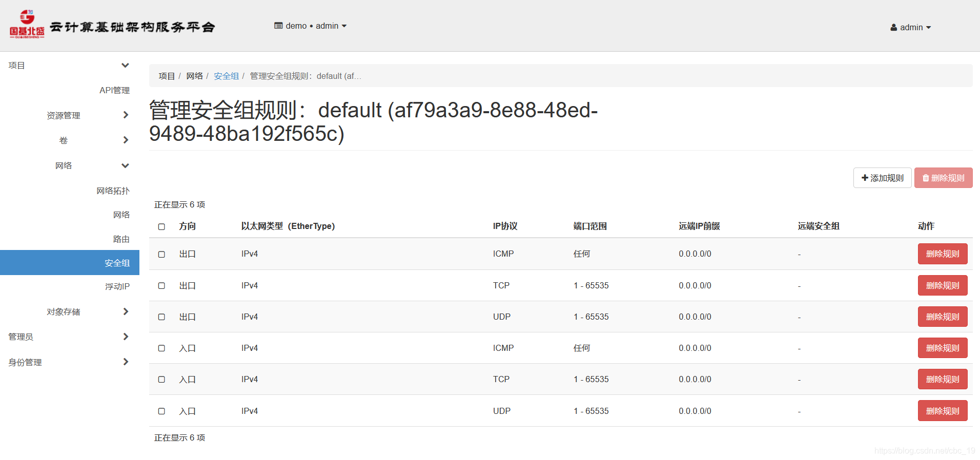Open the 网络 sub-item under the network group
Viewport: 980px width, 460px height.
(x=121, y=215)
